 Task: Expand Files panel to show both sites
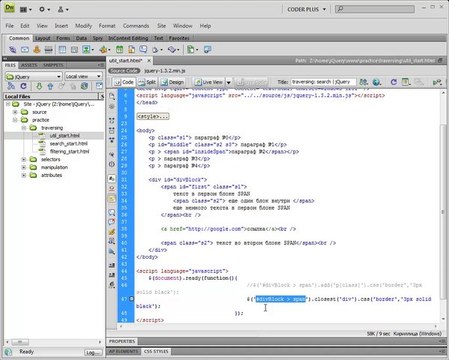pyautogui.click(x=99, y=86)
